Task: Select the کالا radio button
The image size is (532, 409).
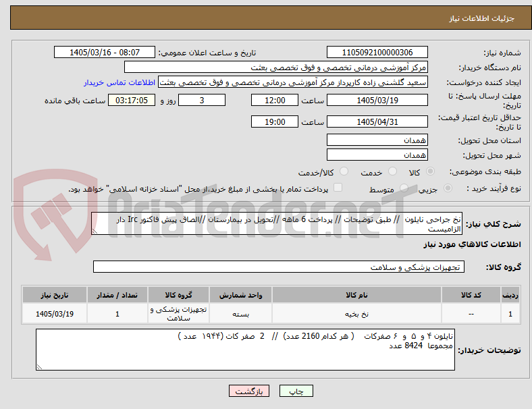Action: pos(430,171)
